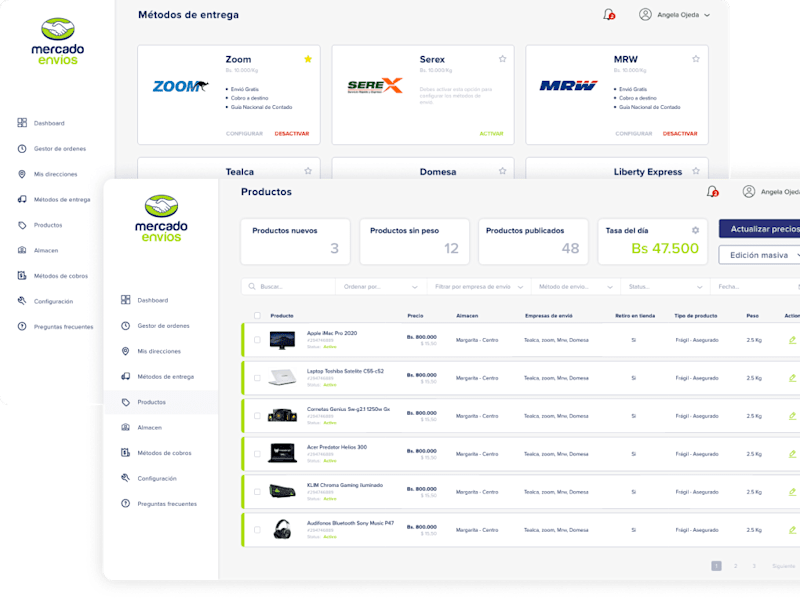
Task: Edit the Apple iMac Pro 2020 row
Action: point(792,340)
